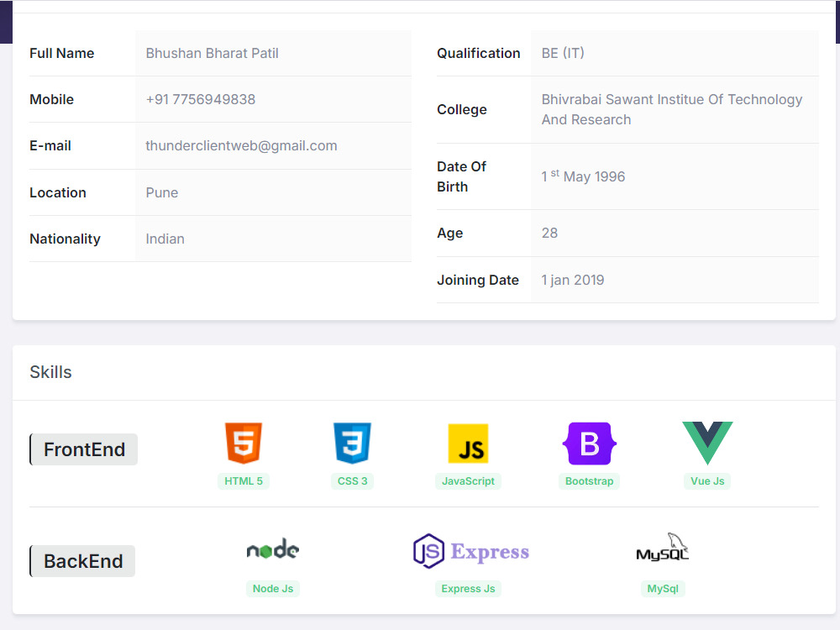Screen dimensions: 840x630
Task: Click the Mobile field label
Action: (x=51, y=99)
